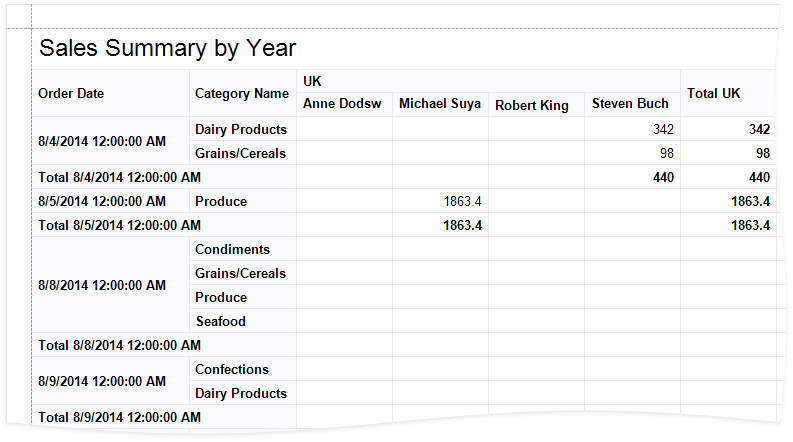Select the Condiments category cell
This screenshot has height=442, width=793.
tap(232, 250)
